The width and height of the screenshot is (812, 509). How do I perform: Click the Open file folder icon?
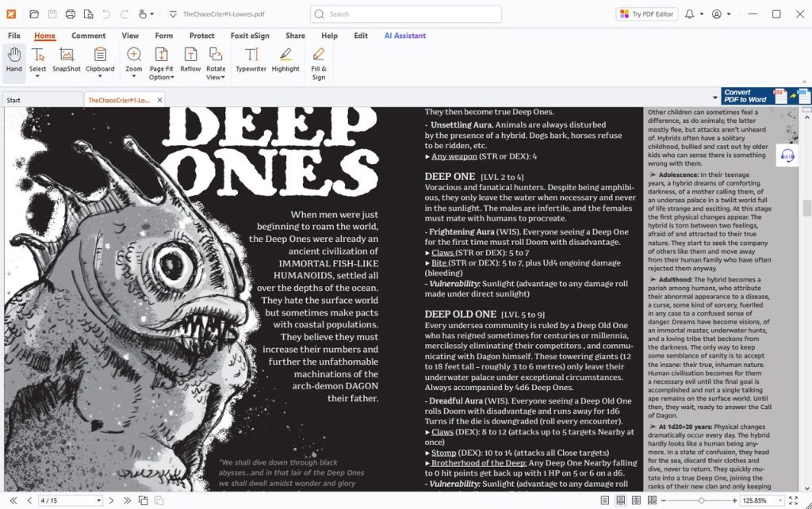[x=34, y=14]
